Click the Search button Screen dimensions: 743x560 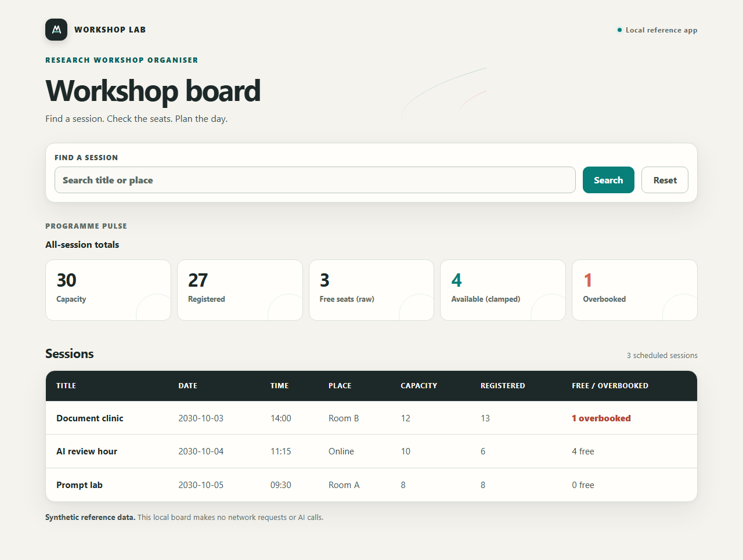[x=608, y=180]
